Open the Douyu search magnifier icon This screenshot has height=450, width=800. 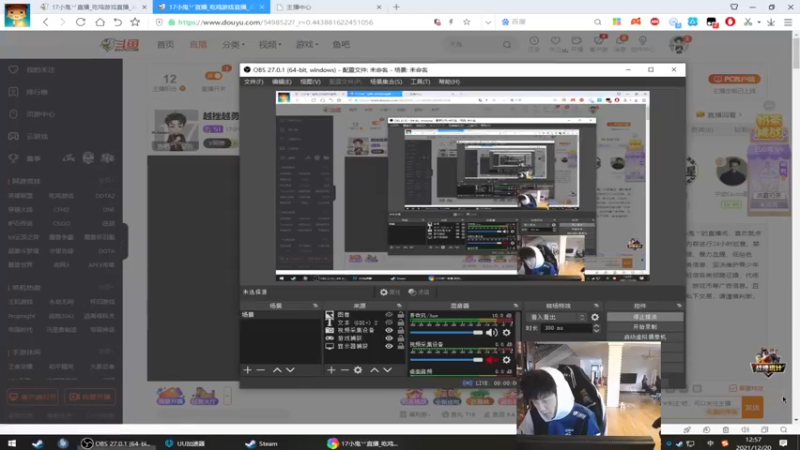pyautogui.click(x=507, y=44)
